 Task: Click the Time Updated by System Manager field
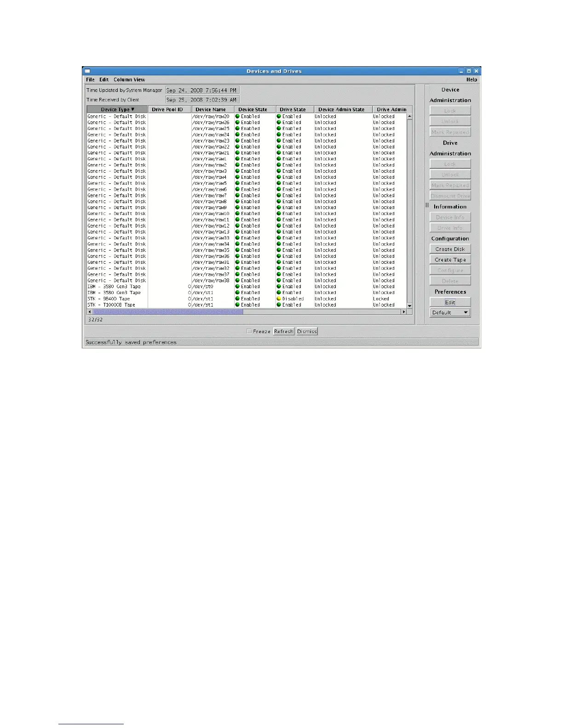click(x=202, y=91)
